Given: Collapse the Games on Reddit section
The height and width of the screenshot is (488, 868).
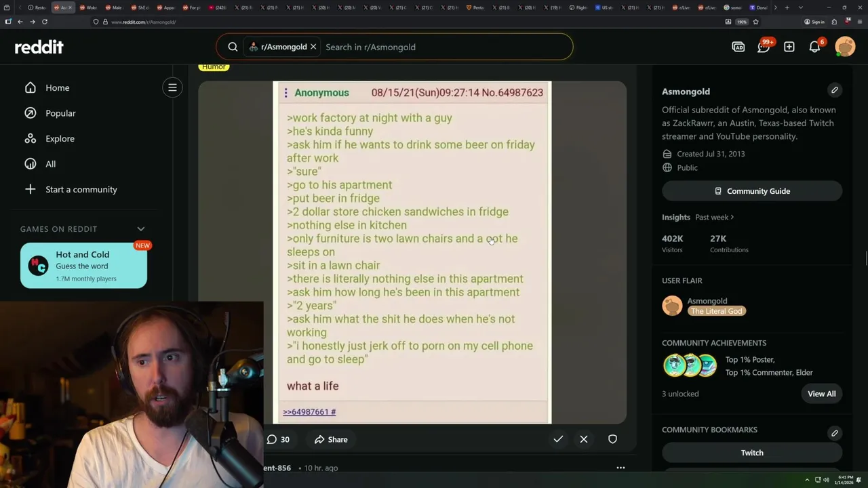Looking at the screenshot, I should click(141, 229).
